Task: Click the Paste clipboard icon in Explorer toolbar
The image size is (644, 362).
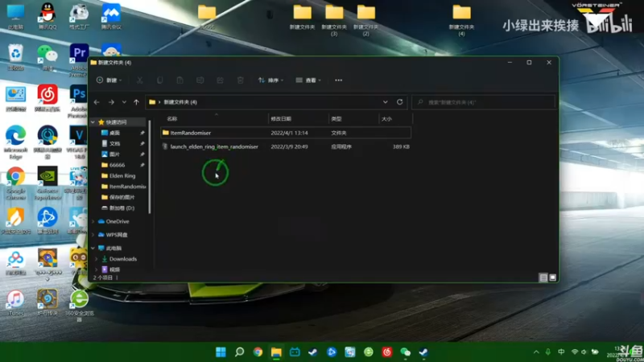Action: pos(180,80)
